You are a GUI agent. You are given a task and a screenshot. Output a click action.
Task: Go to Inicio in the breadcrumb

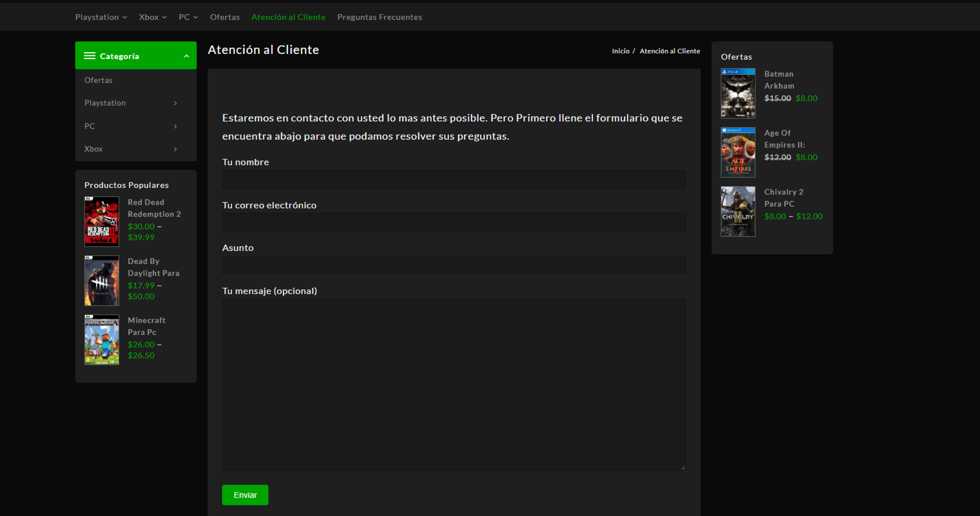tap(620, 51)
